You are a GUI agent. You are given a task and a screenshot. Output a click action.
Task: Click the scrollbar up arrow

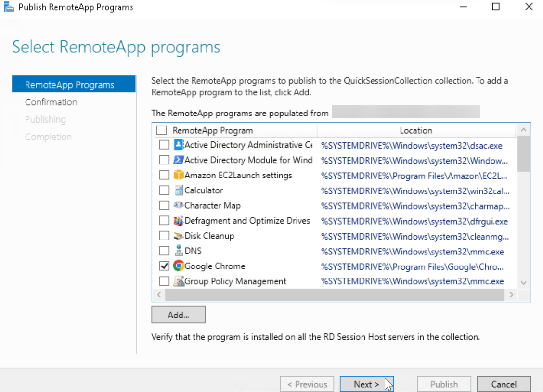click(523, 129)
